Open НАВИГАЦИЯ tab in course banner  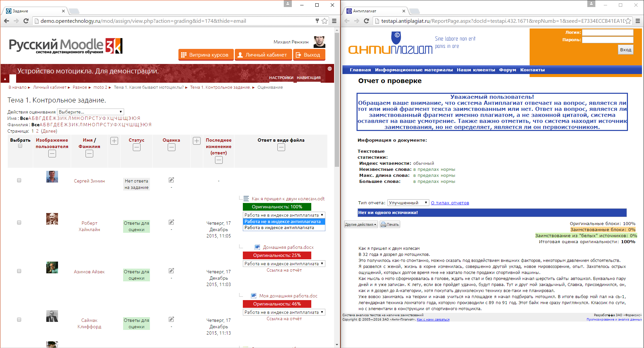[x=309, y=78]
